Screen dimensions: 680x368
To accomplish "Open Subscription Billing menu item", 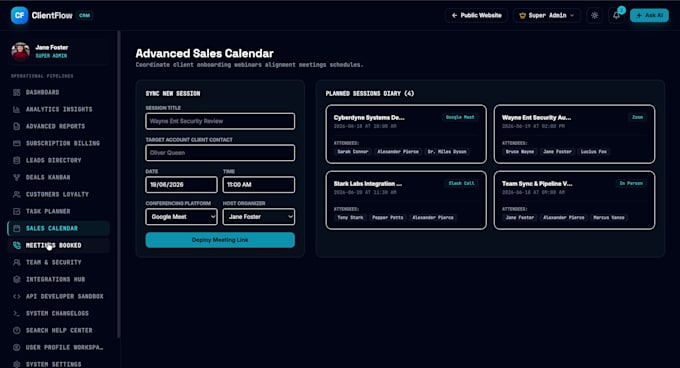I will 58,143.
